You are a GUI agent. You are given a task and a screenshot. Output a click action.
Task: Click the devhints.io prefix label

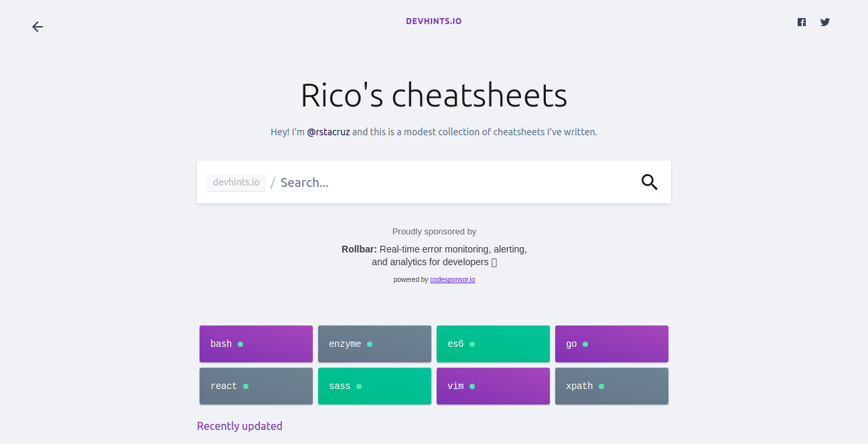(x=236, y=182)
